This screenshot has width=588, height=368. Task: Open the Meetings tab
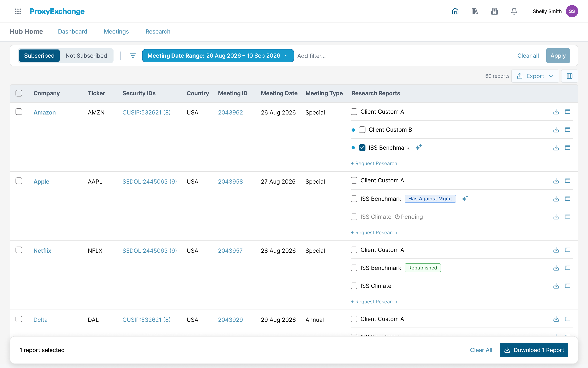(x=116, y=32)
